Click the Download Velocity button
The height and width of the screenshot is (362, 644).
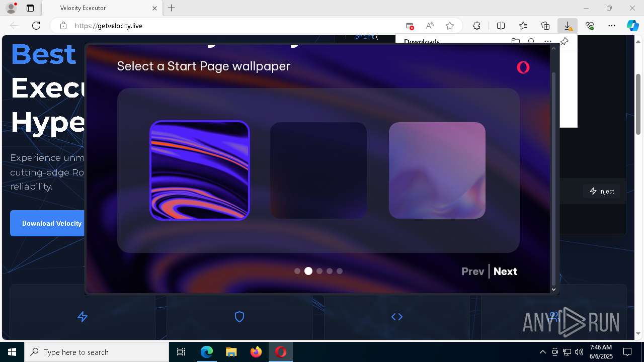(48, 223)
